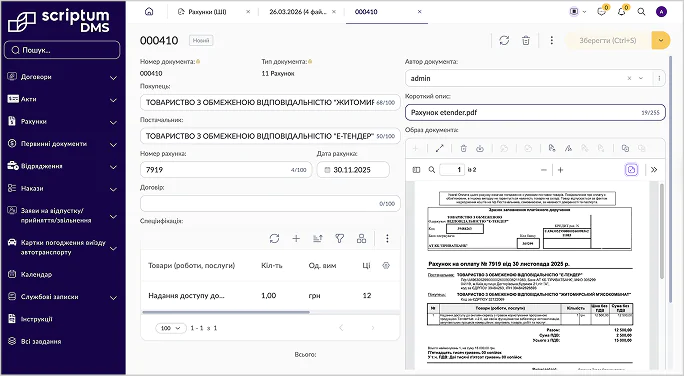
Task: Click the table horizontal scrollbar
Action: tap(226, 312)
